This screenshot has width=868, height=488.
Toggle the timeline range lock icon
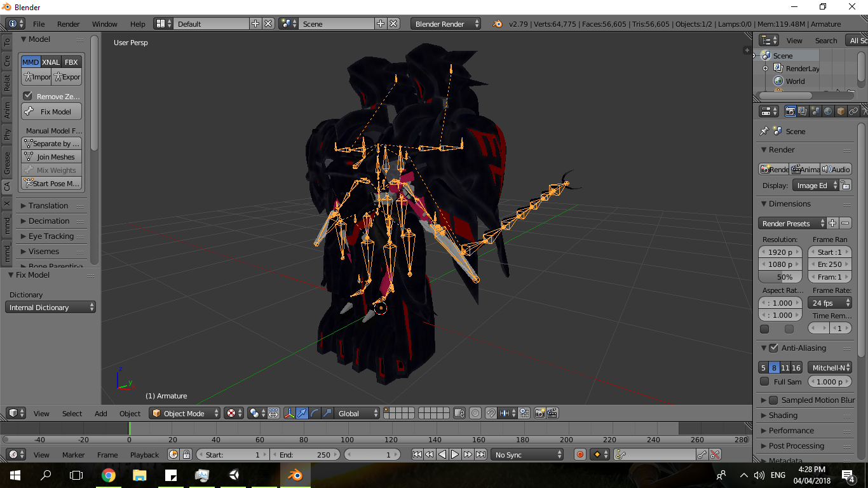(x=186, y=454)
